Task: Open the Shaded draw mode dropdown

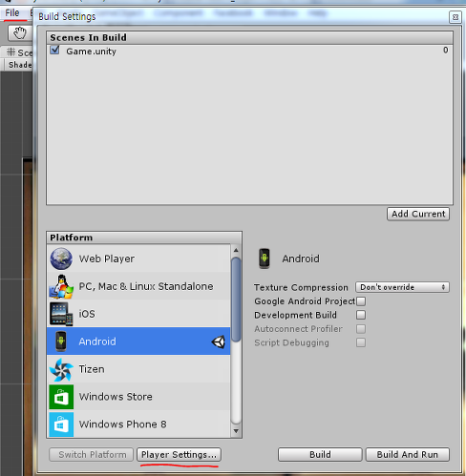Action: 19,65
